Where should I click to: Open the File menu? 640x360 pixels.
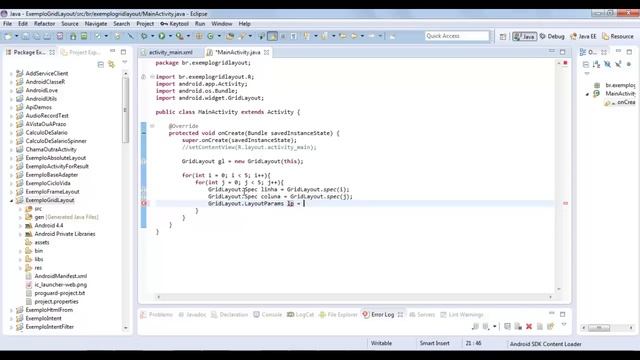(x=7, y=24)
